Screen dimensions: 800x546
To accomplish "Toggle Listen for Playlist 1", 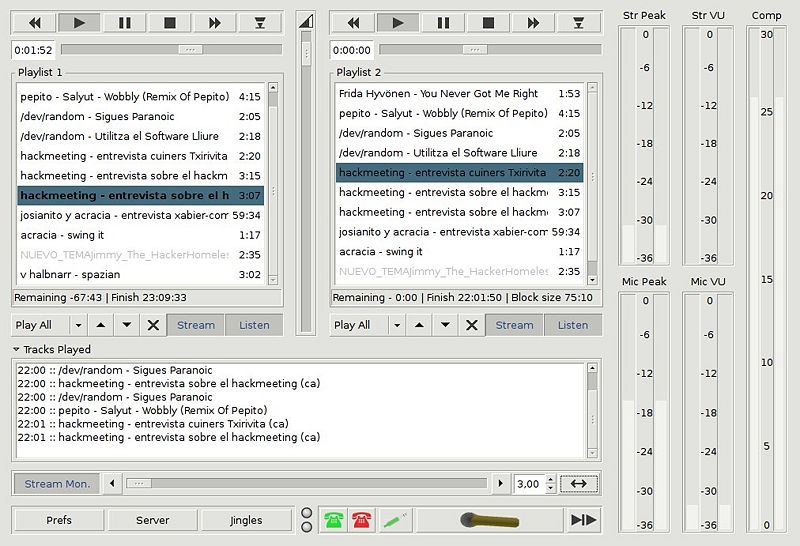I will point(254,325).
